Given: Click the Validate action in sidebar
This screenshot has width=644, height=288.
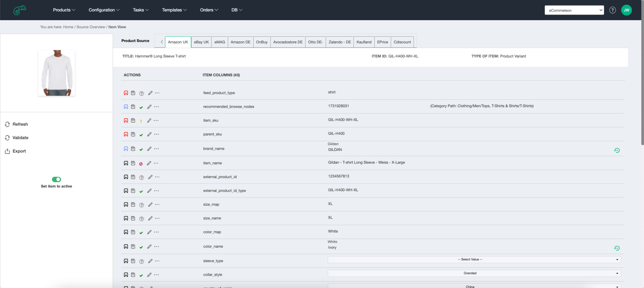Looking at the screenshot, I should [20, 137].
